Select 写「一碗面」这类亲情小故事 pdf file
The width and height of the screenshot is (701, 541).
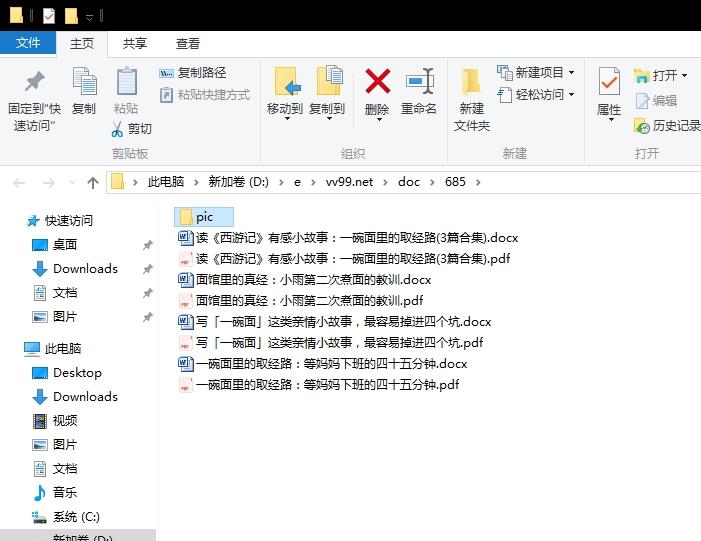[331, 343]
